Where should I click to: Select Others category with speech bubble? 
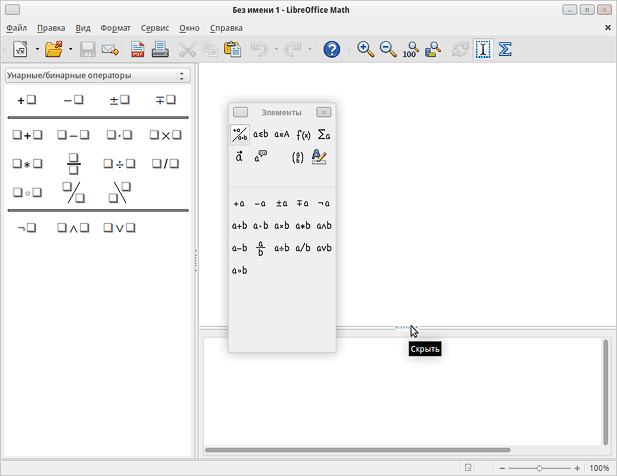[x=260, y=157]
